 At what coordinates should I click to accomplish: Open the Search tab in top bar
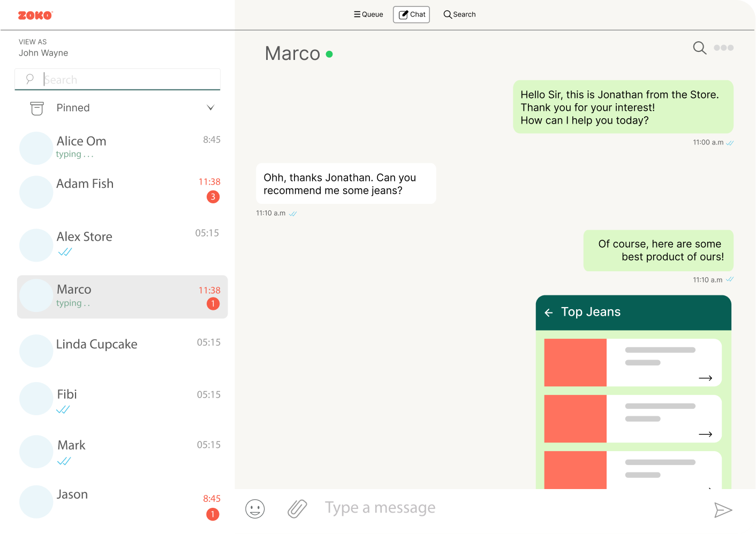point(459,14)
